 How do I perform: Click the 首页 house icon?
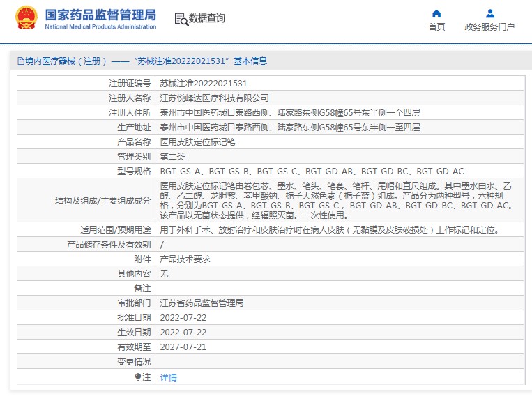[436, 13]
